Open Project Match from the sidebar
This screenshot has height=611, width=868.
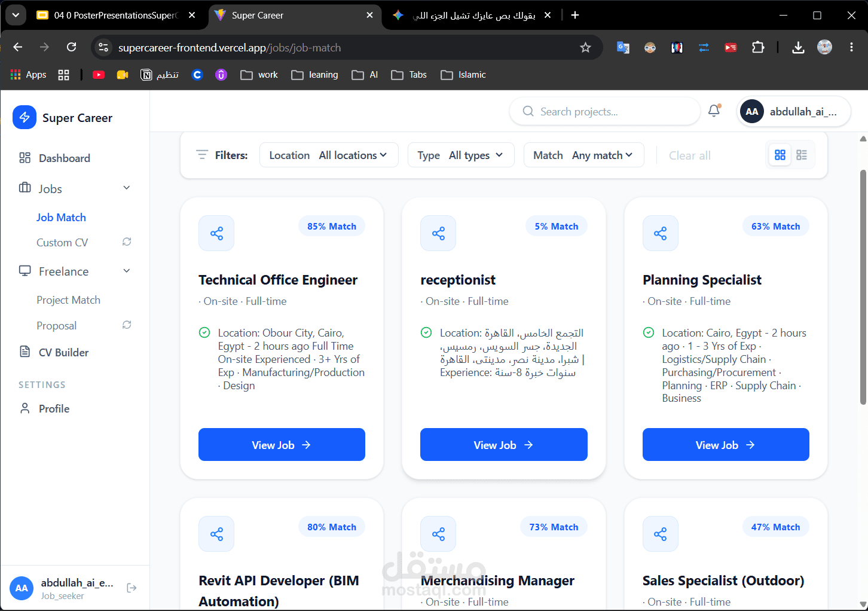coord(68,300)
